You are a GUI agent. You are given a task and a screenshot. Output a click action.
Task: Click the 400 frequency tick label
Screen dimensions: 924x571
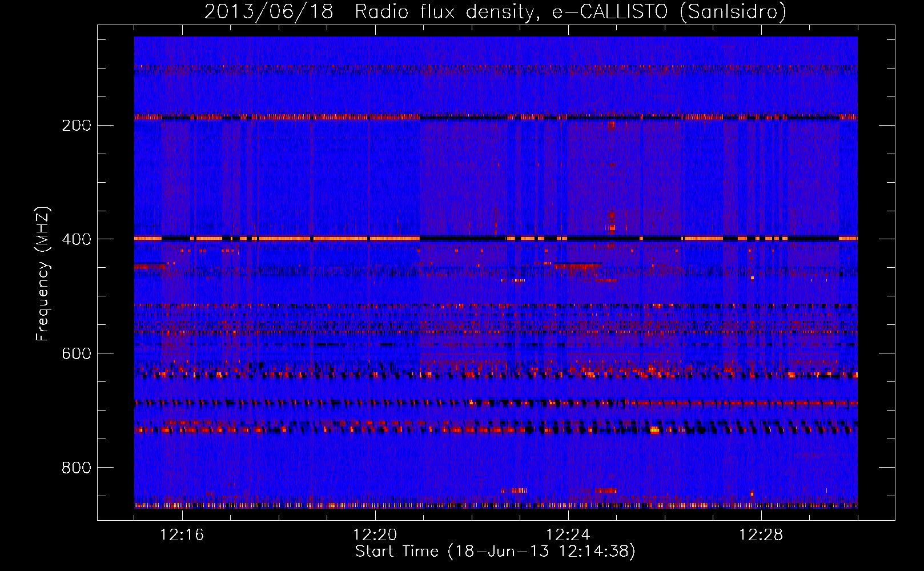(77, 240)
